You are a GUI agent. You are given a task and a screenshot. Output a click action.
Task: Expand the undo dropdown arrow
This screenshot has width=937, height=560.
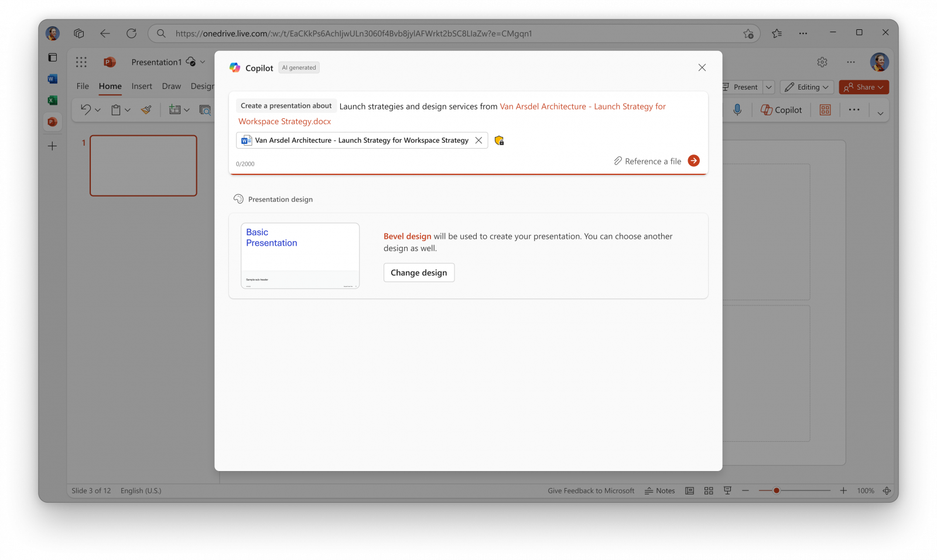coord(98,110)
